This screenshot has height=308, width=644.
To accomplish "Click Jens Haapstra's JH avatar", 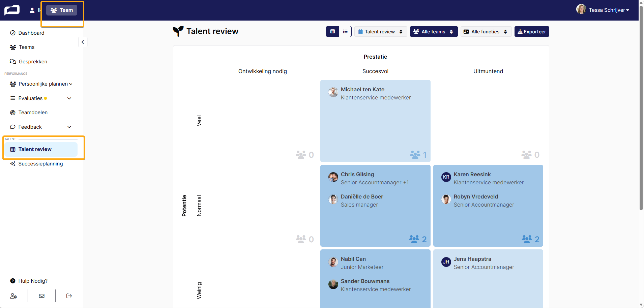I will pyautogui.click(x=446, y=262).
